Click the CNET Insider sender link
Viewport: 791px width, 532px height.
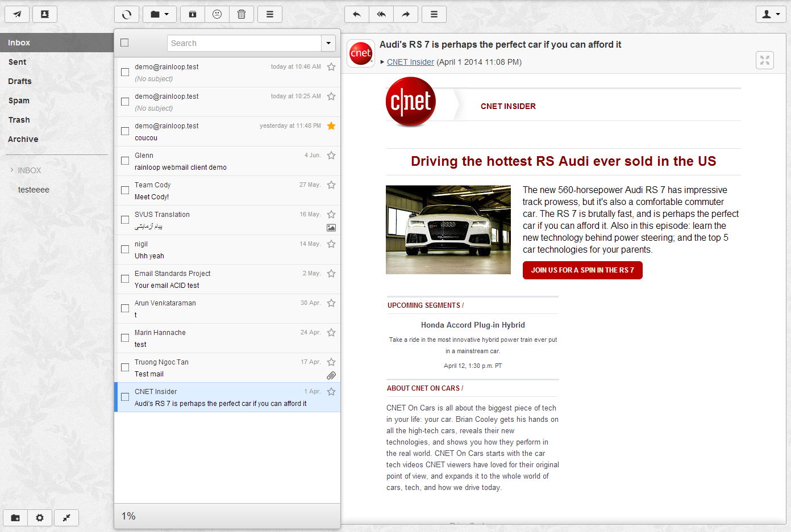(410, 62)
